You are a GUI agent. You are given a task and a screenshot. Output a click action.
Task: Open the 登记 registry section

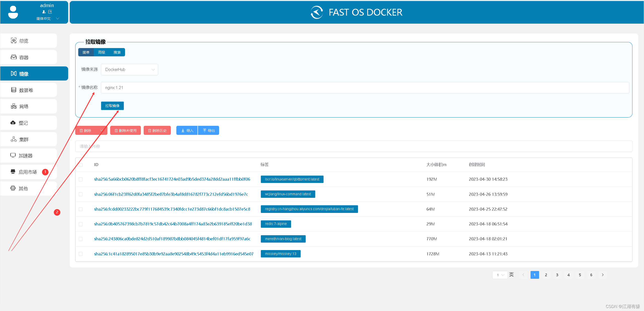tap(28, 123)
